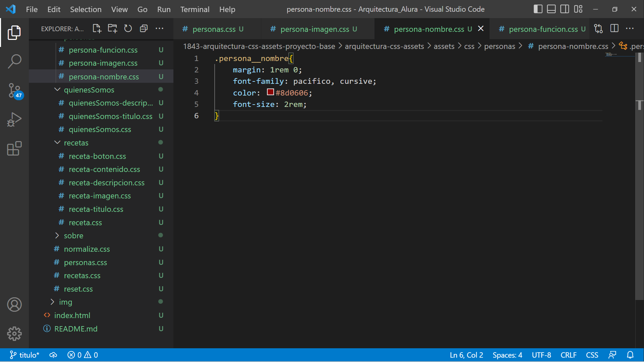Open the Selection menu

tap(86, 9)
